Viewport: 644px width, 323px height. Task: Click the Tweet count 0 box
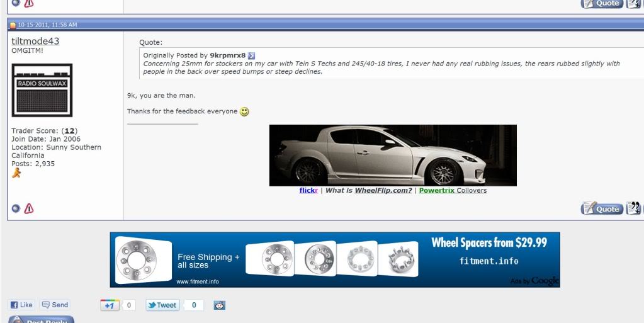[x=194, y=305]
